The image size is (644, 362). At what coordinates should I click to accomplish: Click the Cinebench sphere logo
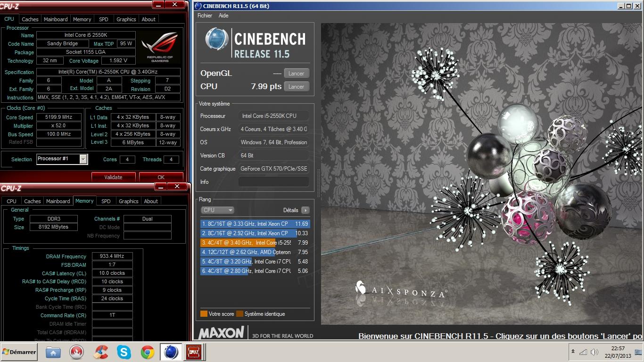[217, 39]
